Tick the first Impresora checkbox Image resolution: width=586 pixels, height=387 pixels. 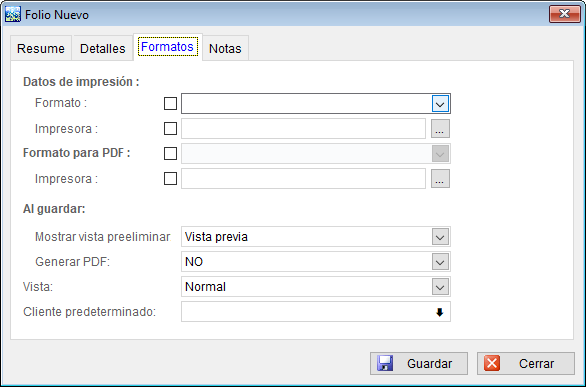click(x=170, y=129)
